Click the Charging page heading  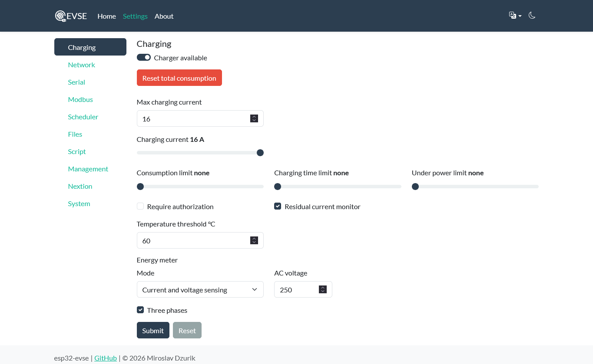[154, 43]
